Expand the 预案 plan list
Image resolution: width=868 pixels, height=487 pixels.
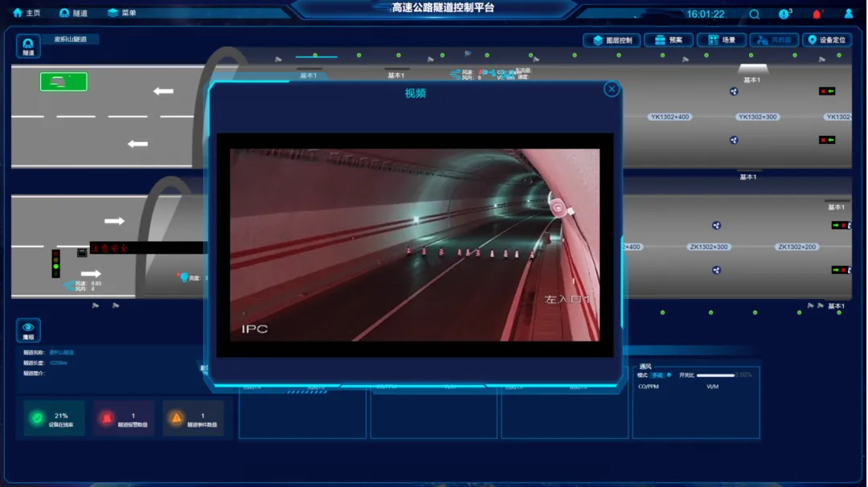click(x=668, y=40)
